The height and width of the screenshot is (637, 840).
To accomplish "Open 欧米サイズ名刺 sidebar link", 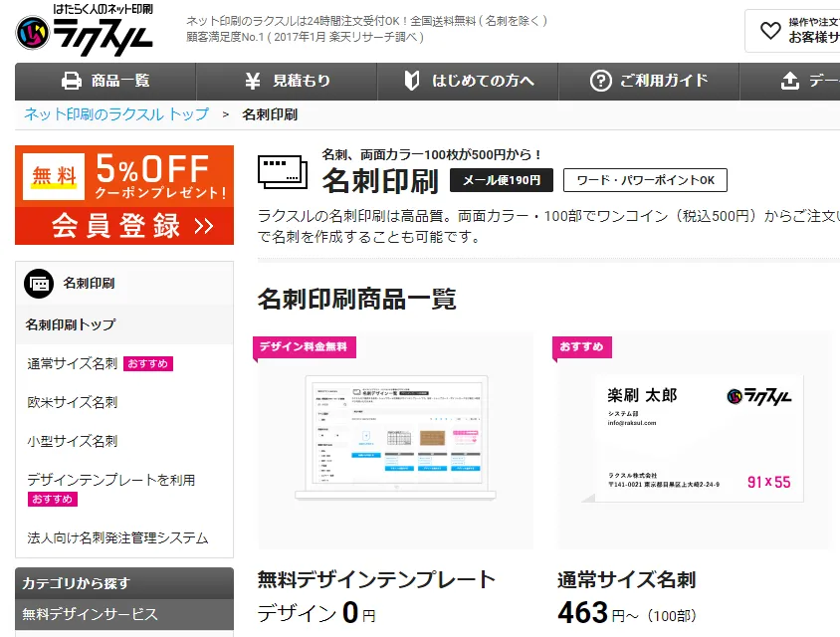I will (x=73, y=402).
